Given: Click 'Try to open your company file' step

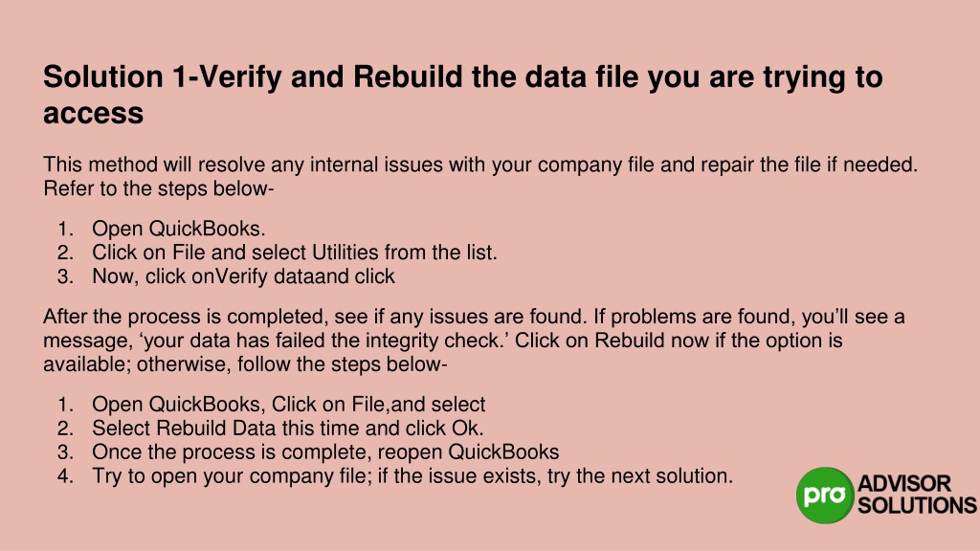Looking at the screenshot, I should coord(412,476).
